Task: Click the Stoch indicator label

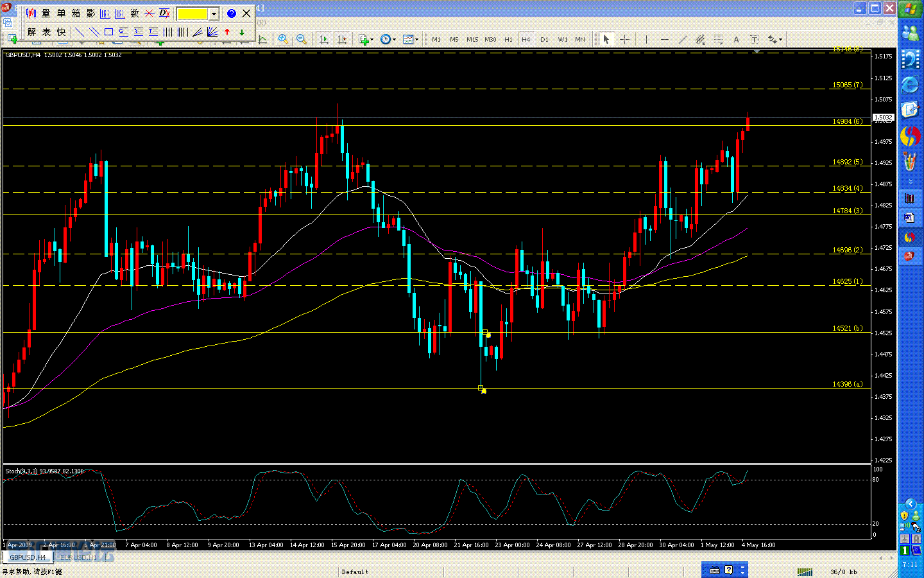Action: tap(44, 471)
